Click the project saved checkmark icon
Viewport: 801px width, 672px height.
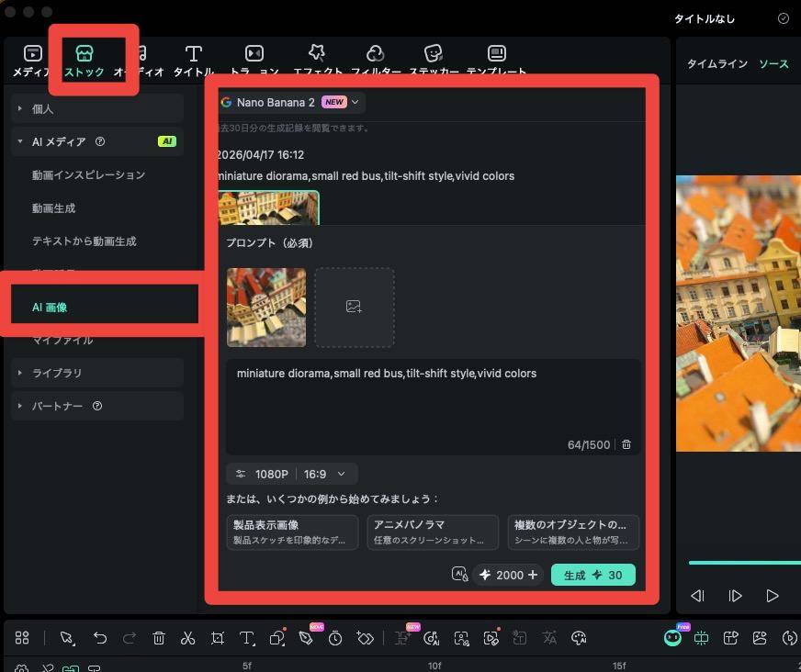784,18
